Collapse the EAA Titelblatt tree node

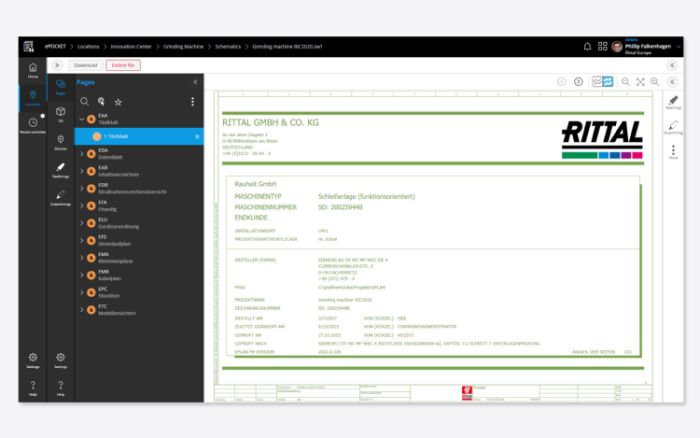(82, 118)
